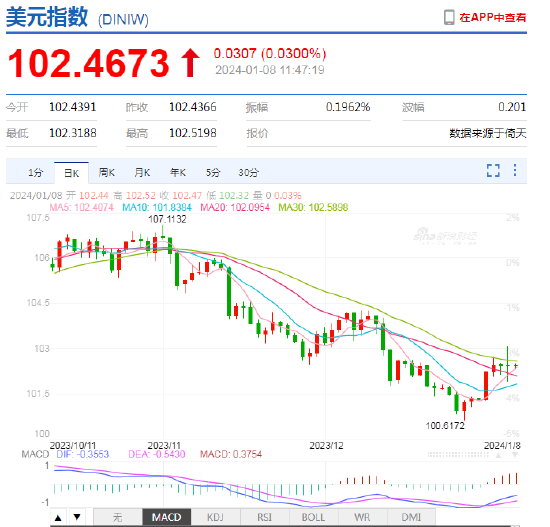
Task: Select the MACD indicator button
Action: pos(167,517)
